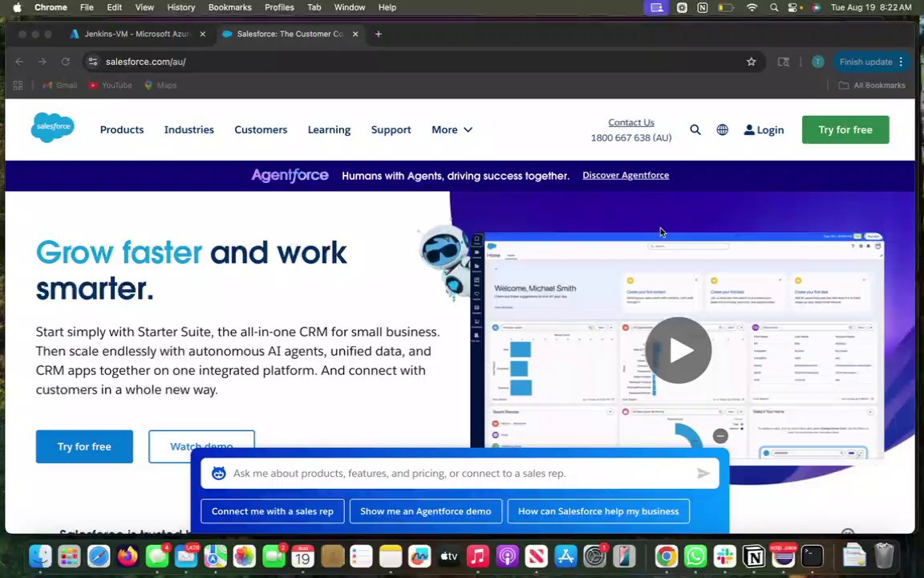This screenshot has height=578, width=924.
Task: Launch Firefox from the Dock
Action: (x=128, y=556)
